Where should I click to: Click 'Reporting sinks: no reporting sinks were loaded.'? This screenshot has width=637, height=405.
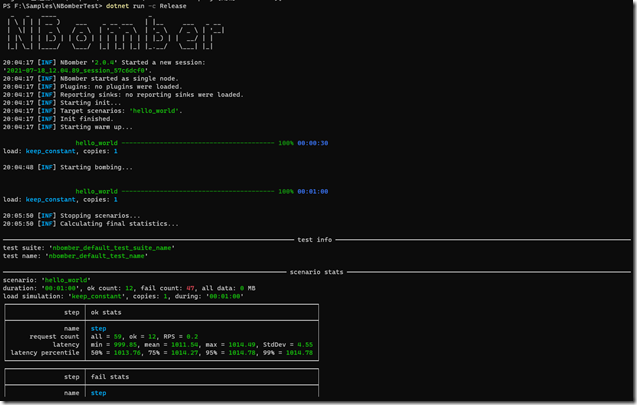coord(152,95)
